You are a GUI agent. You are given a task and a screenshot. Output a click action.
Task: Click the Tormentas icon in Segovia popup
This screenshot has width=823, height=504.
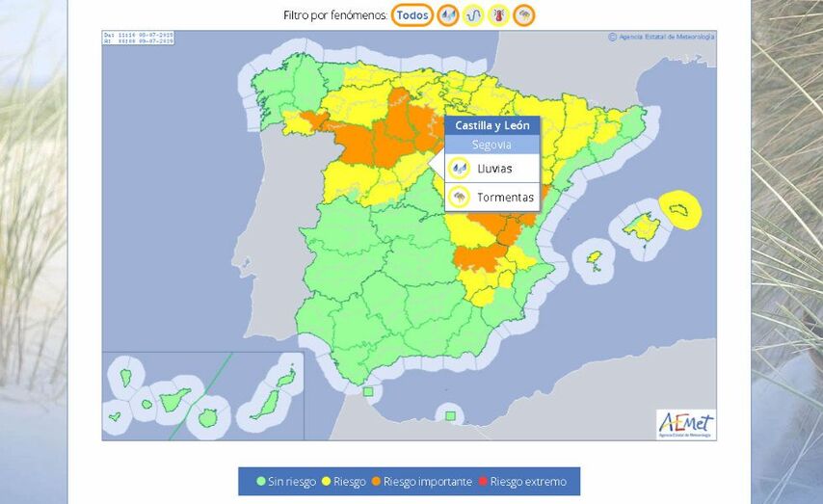click(460, 198)
